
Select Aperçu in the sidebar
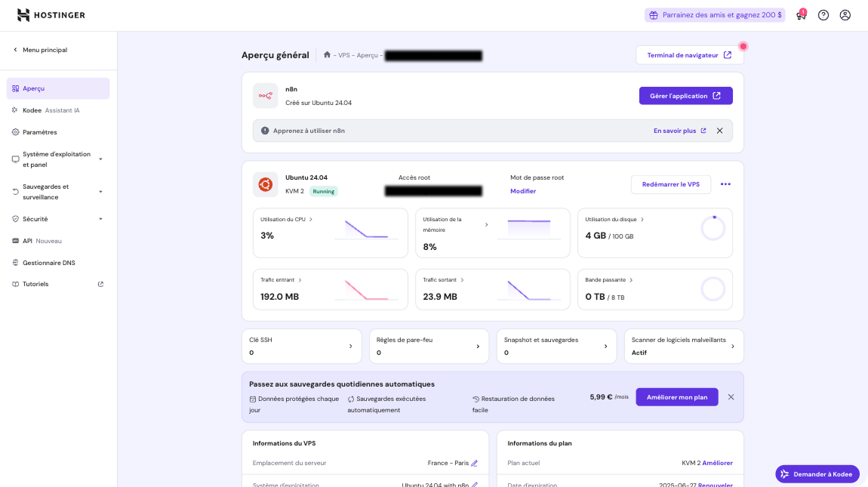coord(58,88)
